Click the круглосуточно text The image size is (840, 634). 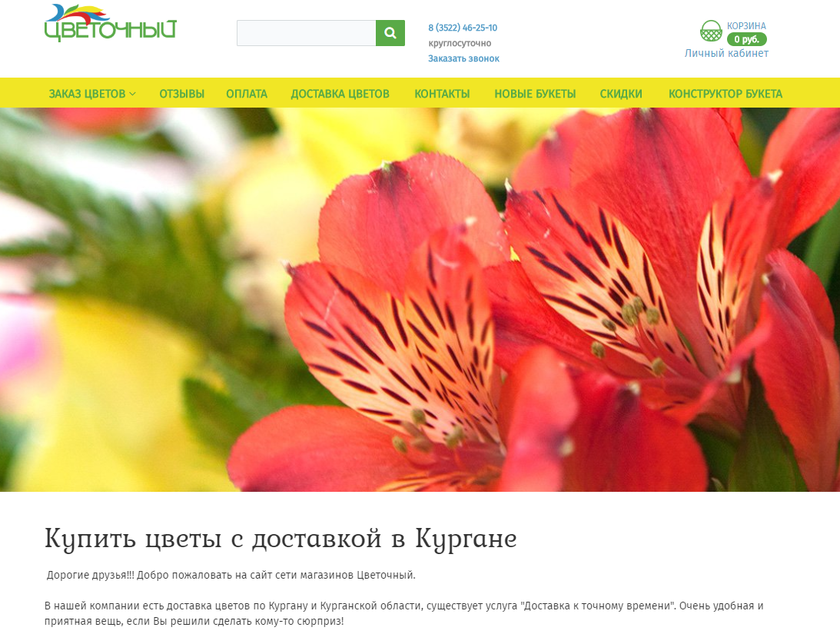460,43
